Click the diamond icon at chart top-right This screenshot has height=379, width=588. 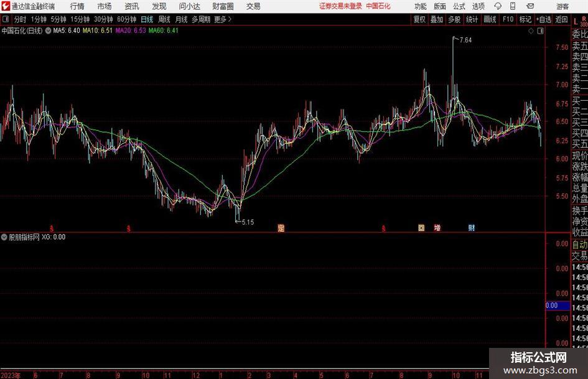coord(531,31)
